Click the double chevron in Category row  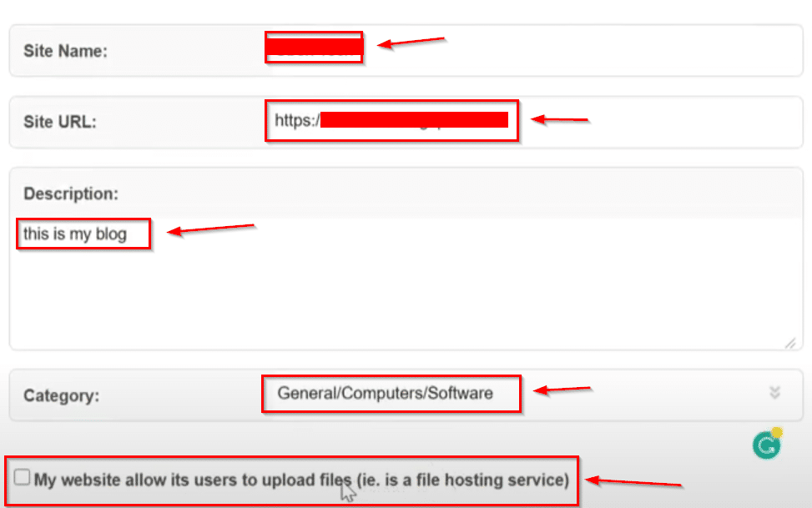(x=774, y=393)
